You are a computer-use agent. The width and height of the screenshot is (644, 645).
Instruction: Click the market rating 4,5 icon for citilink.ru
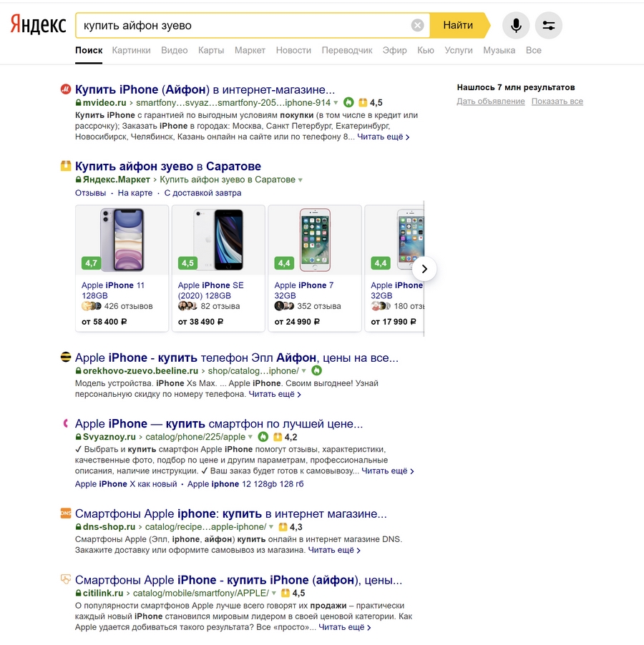(x=286, y=593)
